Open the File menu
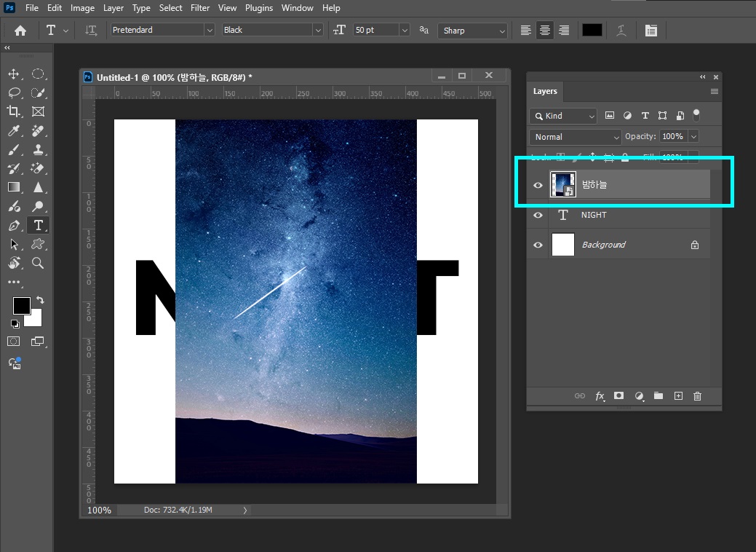The image size is (756, 552). [32, 8]
